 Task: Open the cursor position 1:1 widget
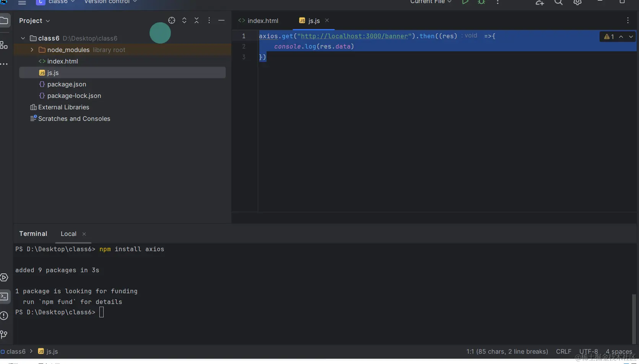coord(507,352)
